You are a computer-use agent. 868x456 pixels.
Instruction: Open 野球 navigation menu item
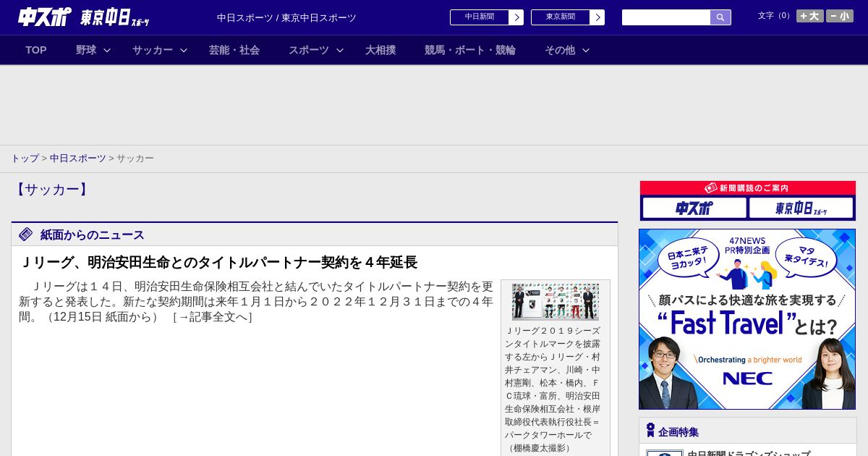coord(86,50)
